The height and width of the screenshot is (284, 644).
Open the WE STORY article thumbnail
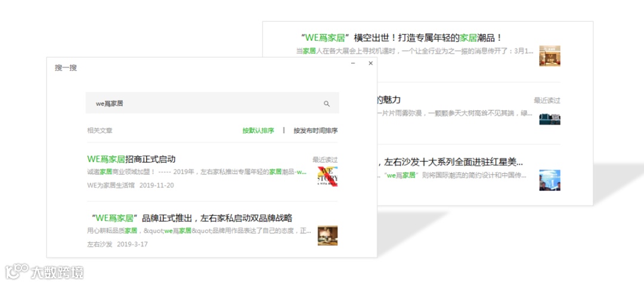(x=327, y=177)
